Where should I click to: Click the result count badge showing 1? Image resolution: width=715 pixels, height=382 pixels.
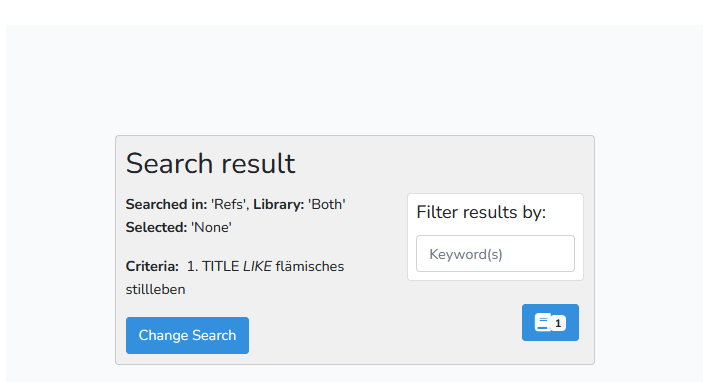(558, 323)
